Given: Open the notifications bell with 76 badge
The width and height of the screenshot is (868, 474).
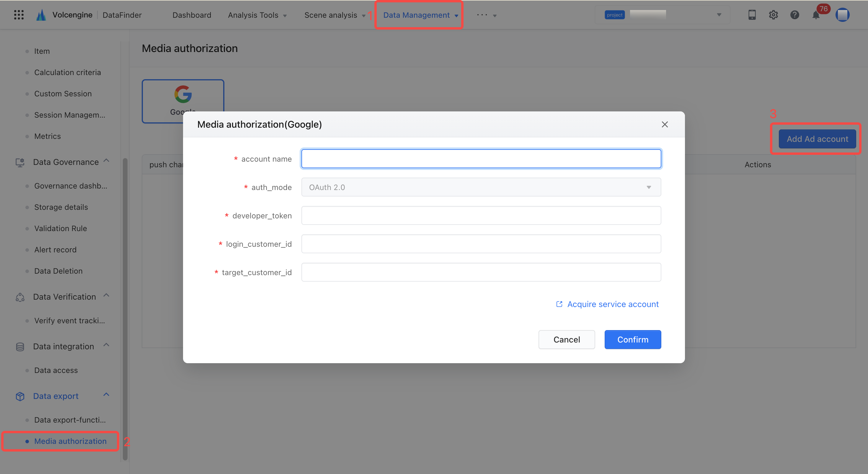Looking at the screenshot, I should [816, 15].
